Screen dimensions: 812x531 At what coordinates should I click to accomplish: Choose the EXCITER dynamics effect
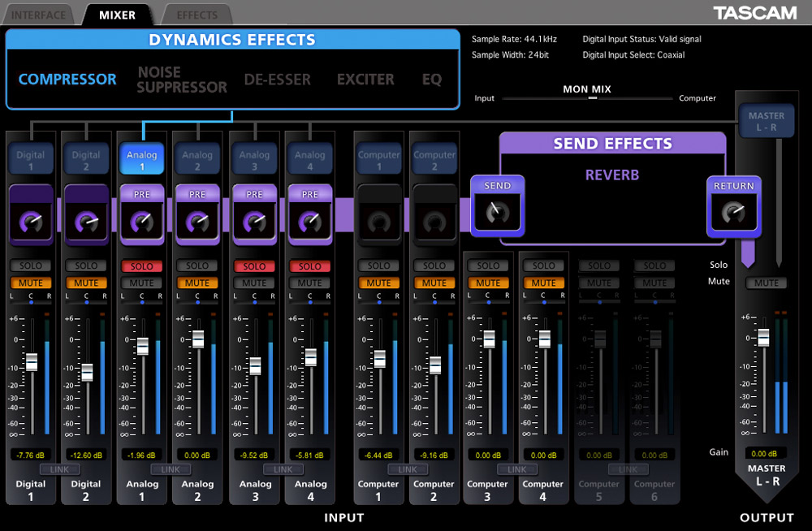pos(365,80)
